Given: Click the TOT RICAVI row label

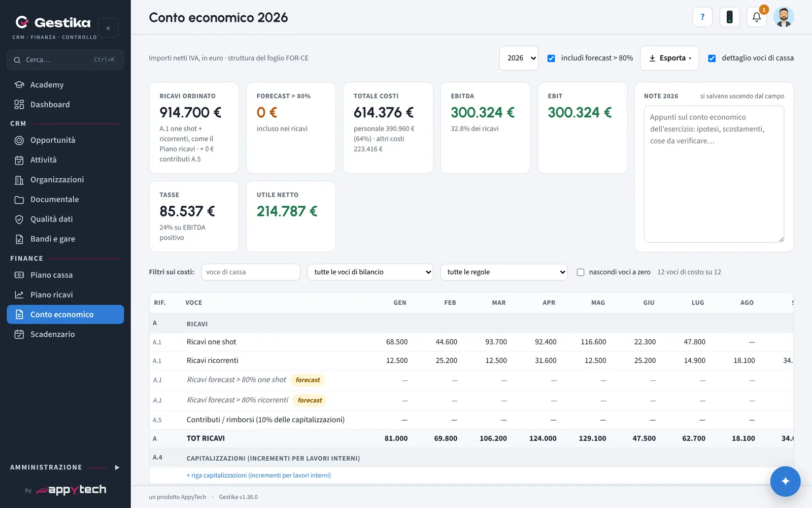Looking at the screenshot, I should pos(206,438).
